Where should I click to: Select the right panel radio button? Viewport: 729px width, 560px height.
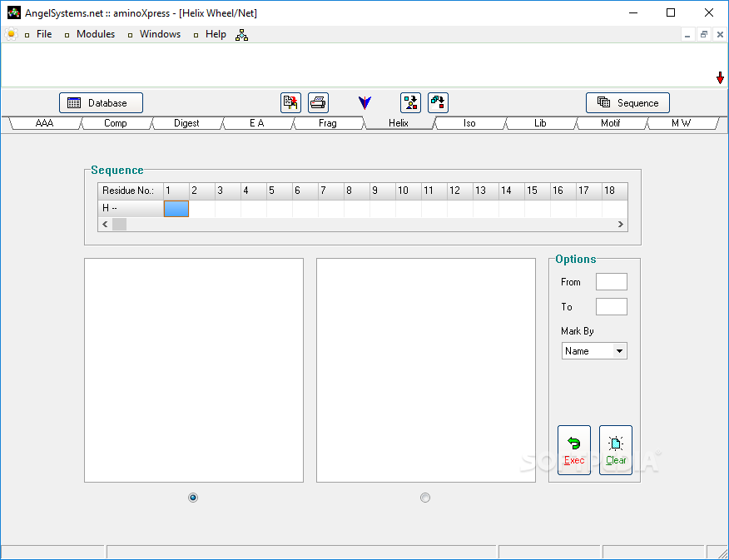tap(425, 498)
